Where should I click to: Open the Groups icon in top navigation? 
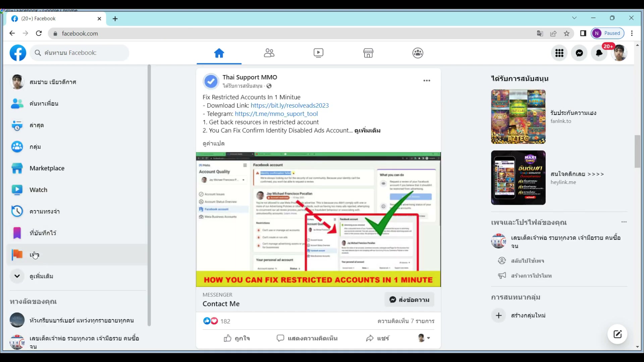(418, 53)
